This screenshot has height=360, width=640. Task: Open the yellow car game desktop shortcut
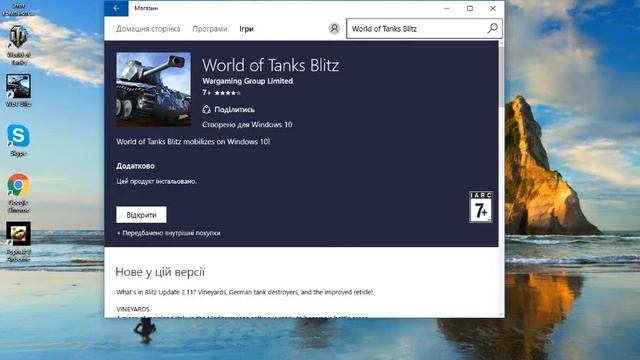pos(18,241)
